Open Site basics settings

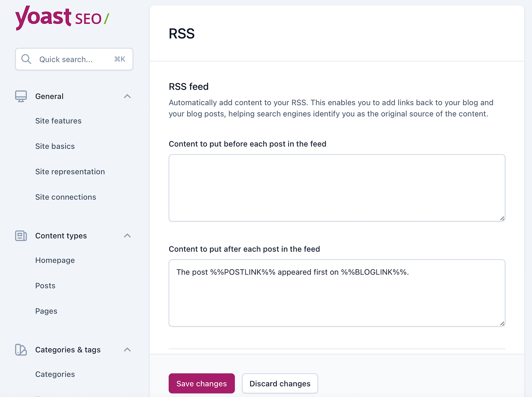55,146
